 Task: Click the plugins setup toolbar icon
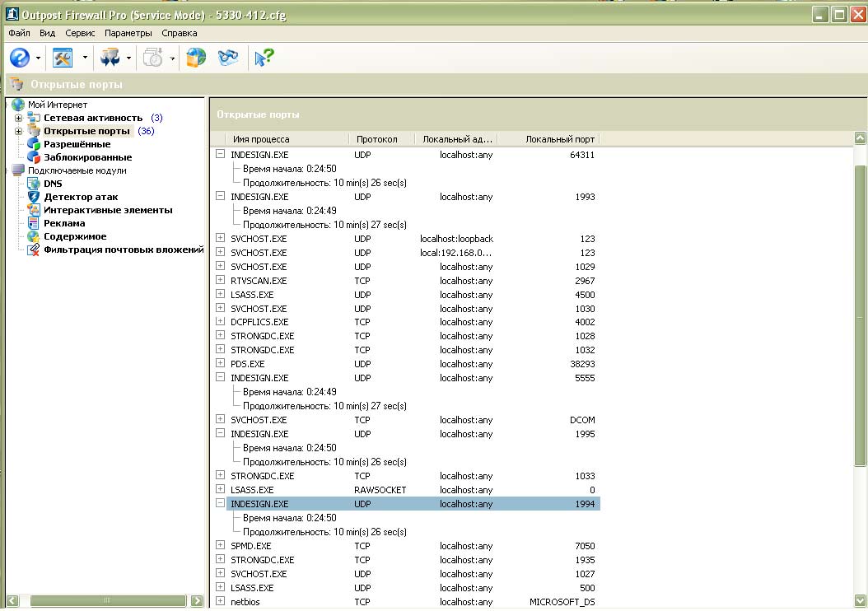(228, 58)
